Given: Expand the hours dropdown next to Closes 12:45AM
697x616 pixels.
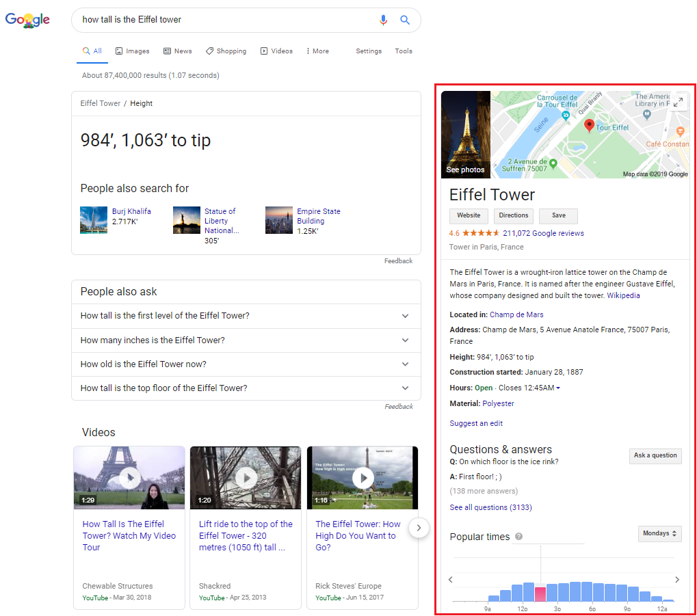Looking at the screenshot, I should (x=558, y=388).
